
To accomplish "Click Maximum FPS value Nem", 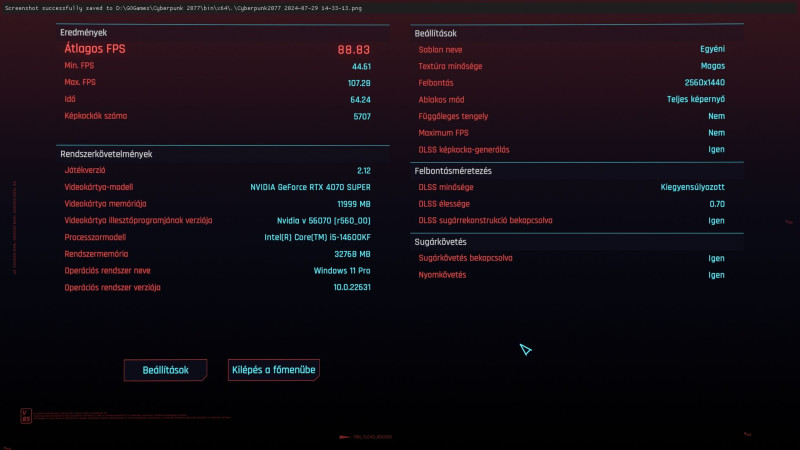I will (x=716, y=133).
